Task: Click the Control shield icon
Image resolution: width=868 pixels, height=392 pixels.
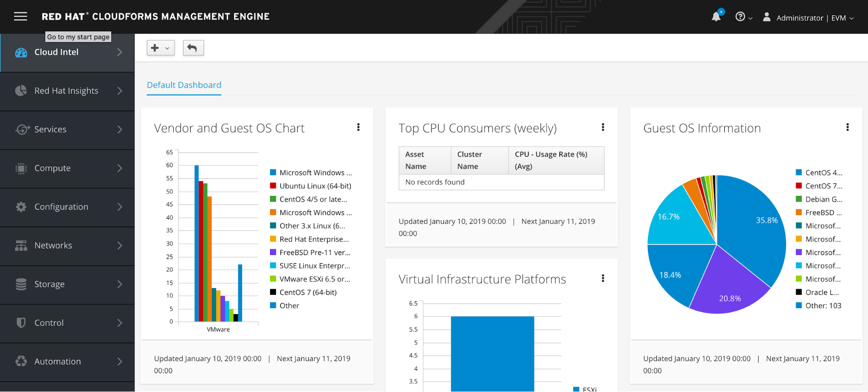Action: [x=21, y=323]
